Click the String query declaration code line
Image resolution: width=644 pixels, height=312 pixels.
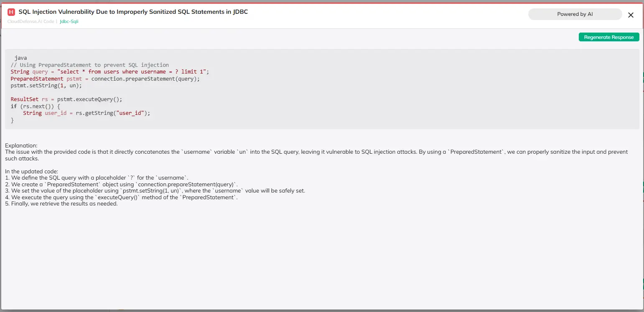click(109, 72)
